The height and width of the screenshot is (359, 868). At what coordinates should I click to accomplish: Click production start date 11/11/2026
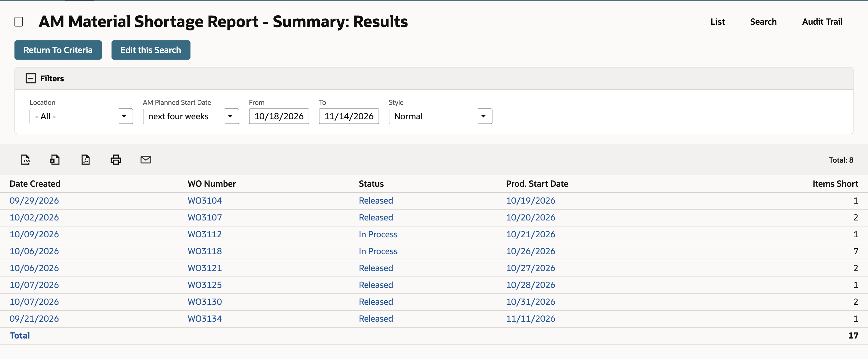(x=530, y=319)
